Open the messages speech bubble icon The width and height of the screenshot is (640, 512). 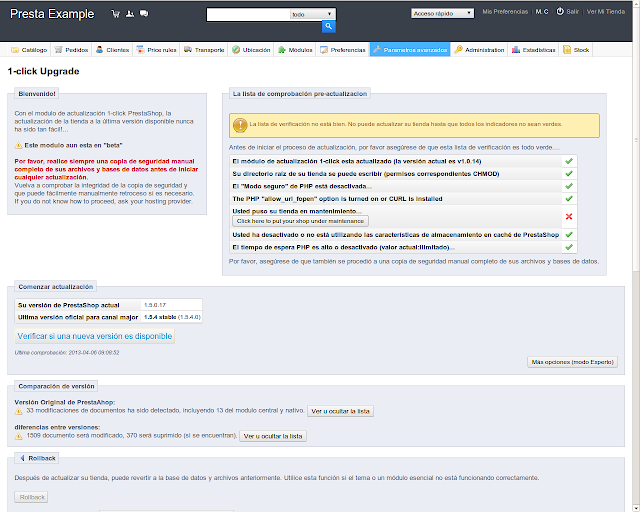pyautogui.click(x=144, y=14)
